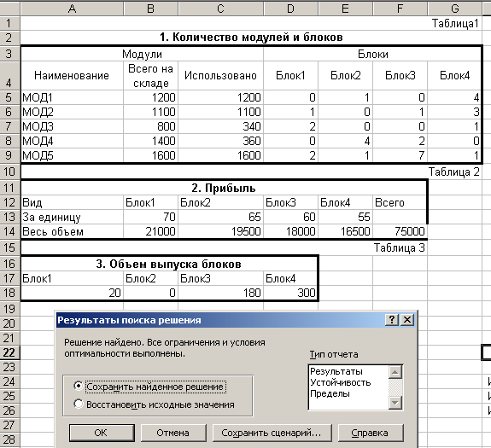Select row 14 header

point(9,231)
